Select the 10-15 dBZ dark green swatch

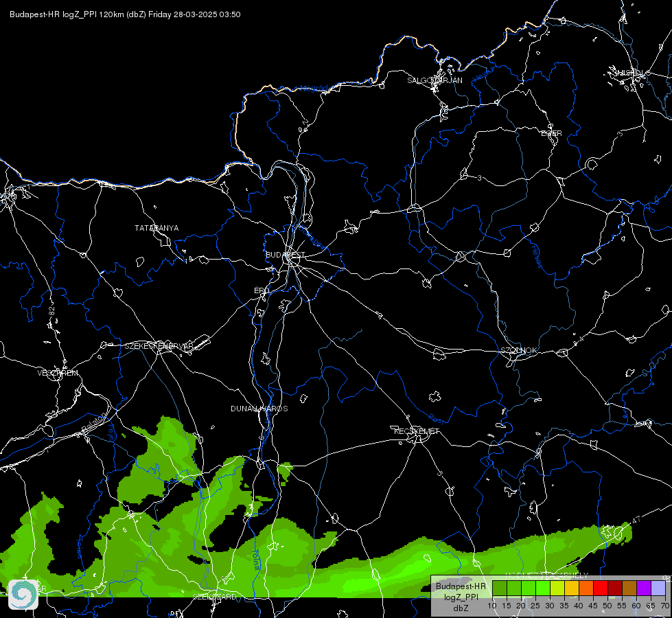pos(499,588)
